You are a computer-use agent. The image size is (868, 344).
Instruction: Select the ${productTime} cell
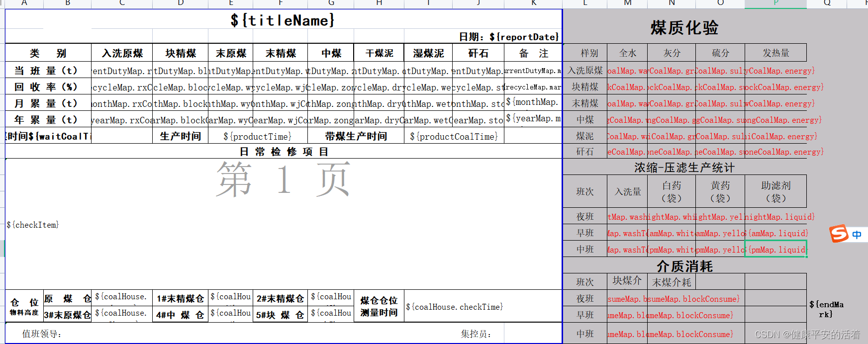point(258,136)
